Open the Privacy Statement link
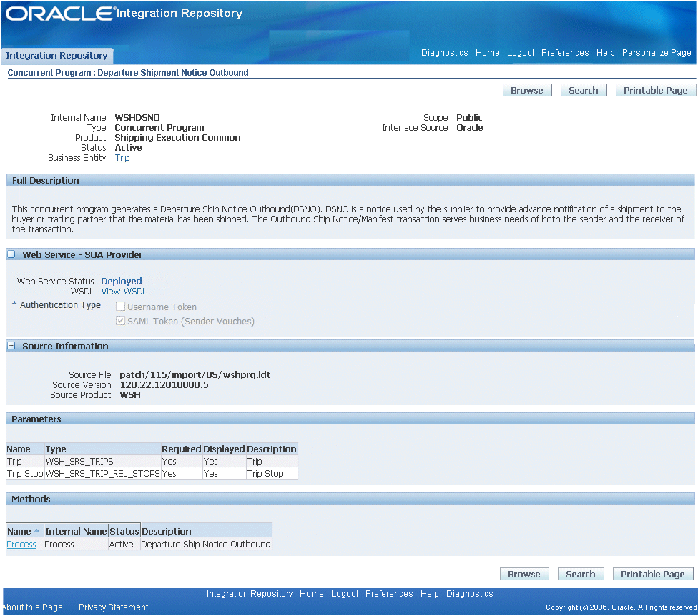 pos(114,607)
